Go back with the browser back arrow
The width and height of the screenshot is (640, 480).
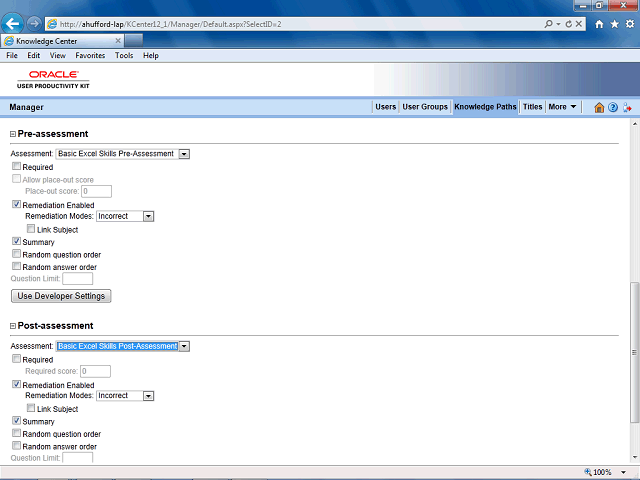12,23
